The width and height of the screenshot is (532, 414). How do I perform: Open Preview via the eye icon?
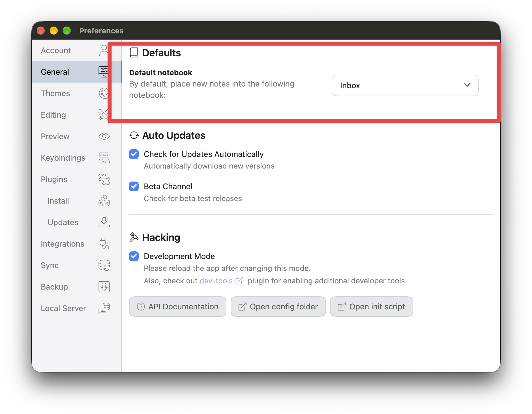click(104, 136)
